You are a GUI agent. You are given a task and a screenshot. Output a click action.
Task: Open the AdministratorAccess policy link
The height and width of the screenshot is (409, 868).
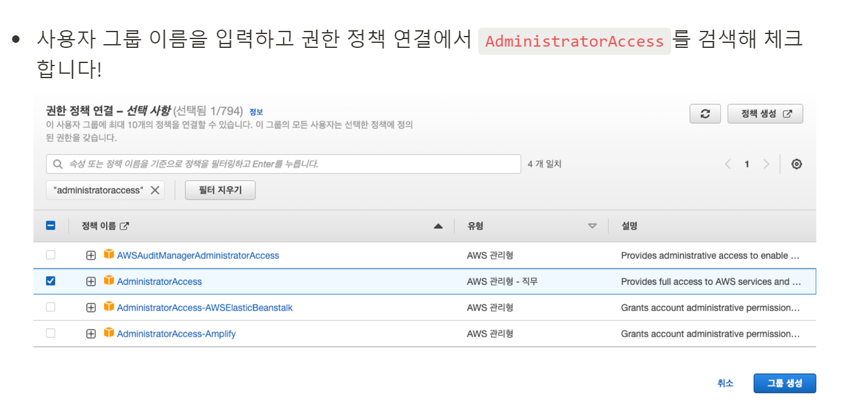(x=160, y=282)
